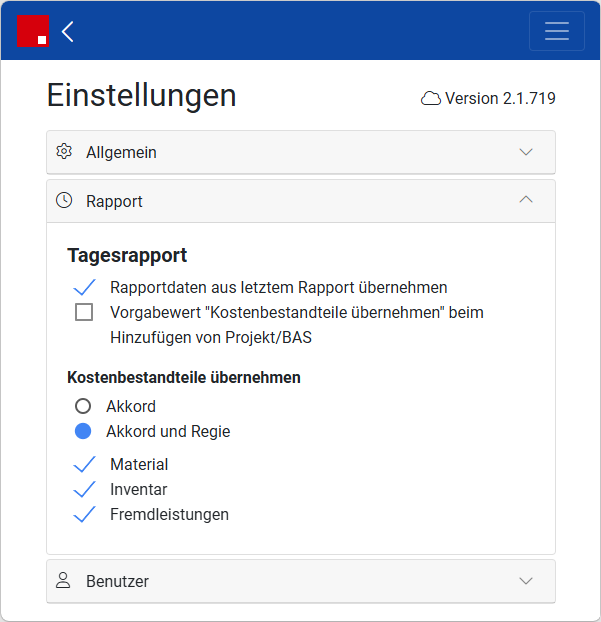Toggle the Inventar checkbox
Viewport: 601px width, 622px height.
pyautogui.click(x=84, y=489)
